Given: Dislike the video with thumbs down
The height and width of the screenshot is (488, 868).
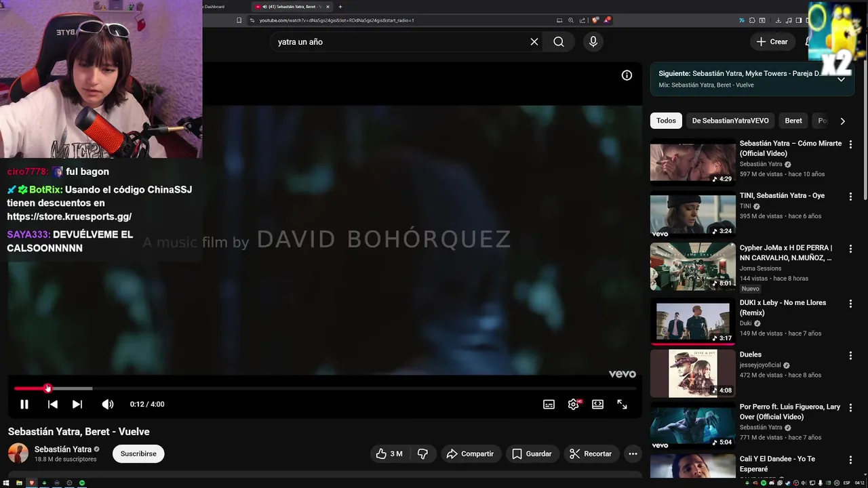Looking at the screenshot, I should coord(422,453).
